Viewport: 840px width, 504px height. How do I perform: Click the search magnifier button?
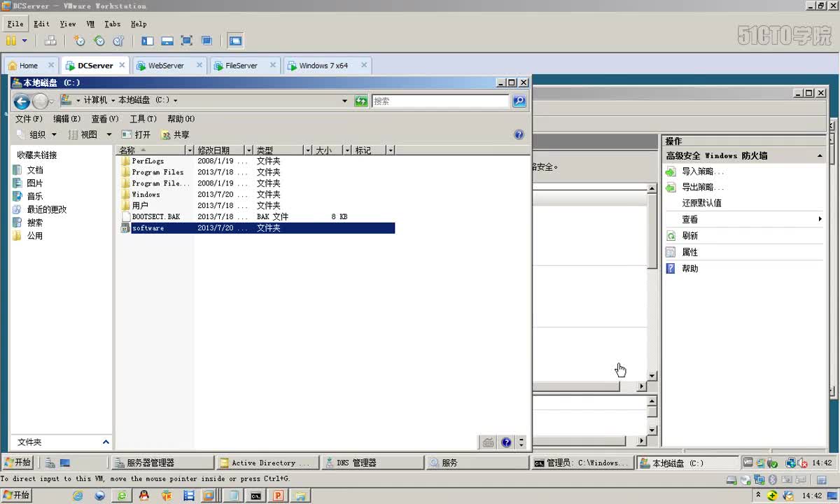519,101
